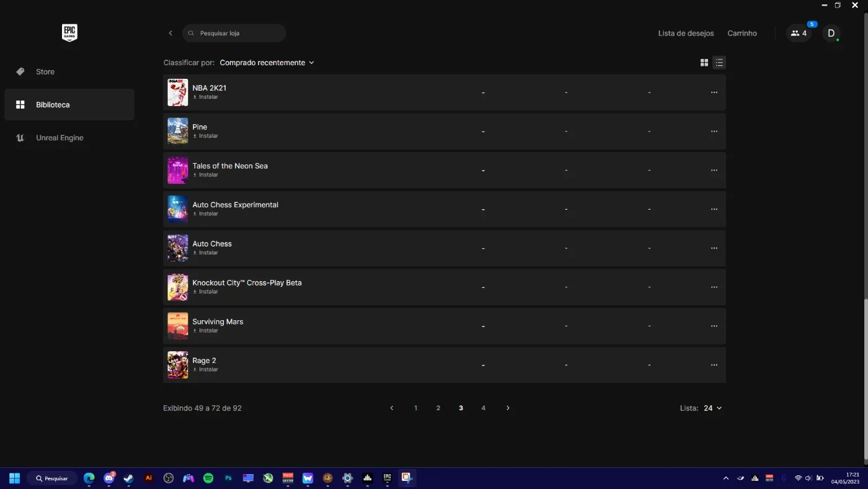
Task: Click the Surviving Mars title
Action: tap(218, 321)
